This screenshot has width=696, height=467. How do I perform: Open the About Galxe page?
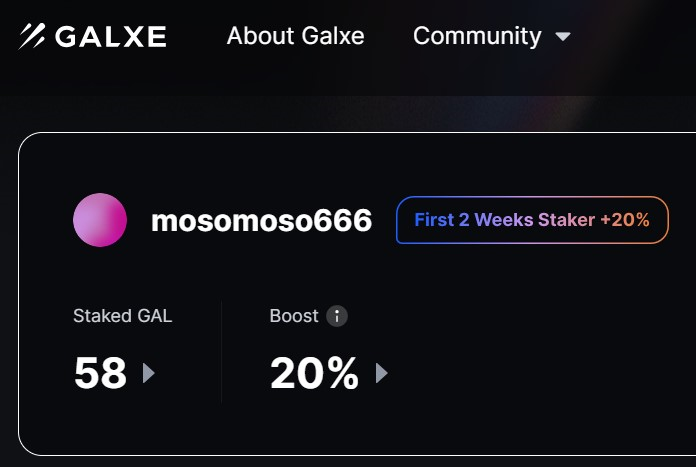[296, 36]
